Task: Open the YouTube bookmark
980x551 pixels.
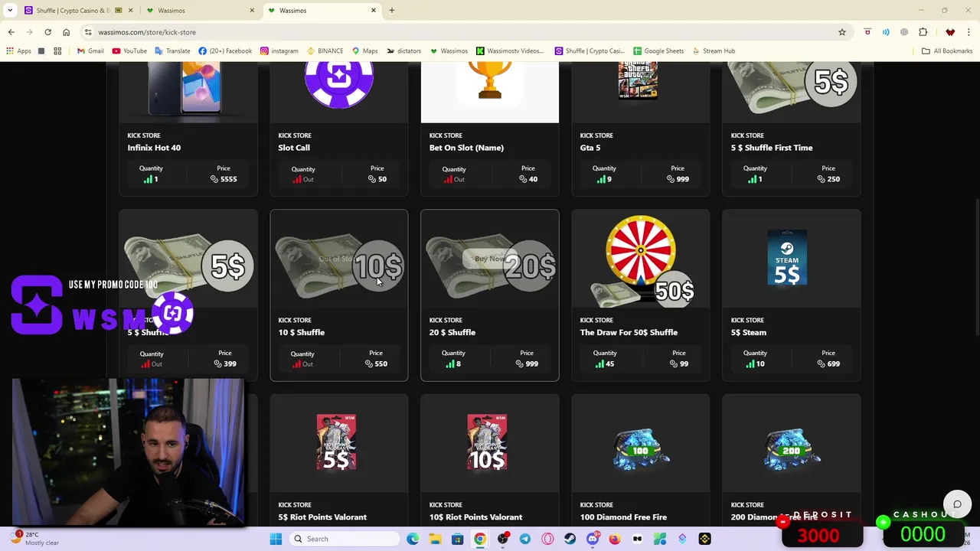Action: click(x=129, y=51)
